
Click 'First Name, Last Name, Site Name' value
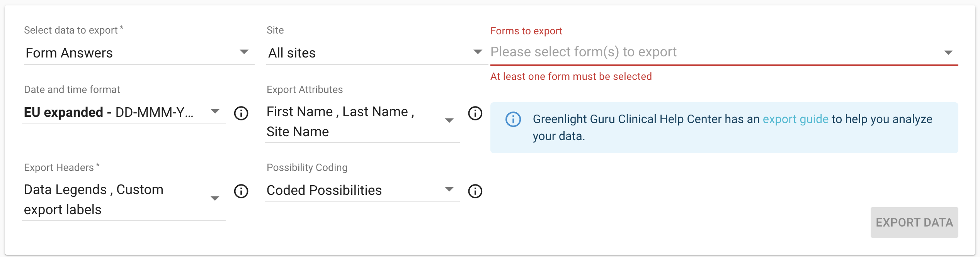pos(340,122)
